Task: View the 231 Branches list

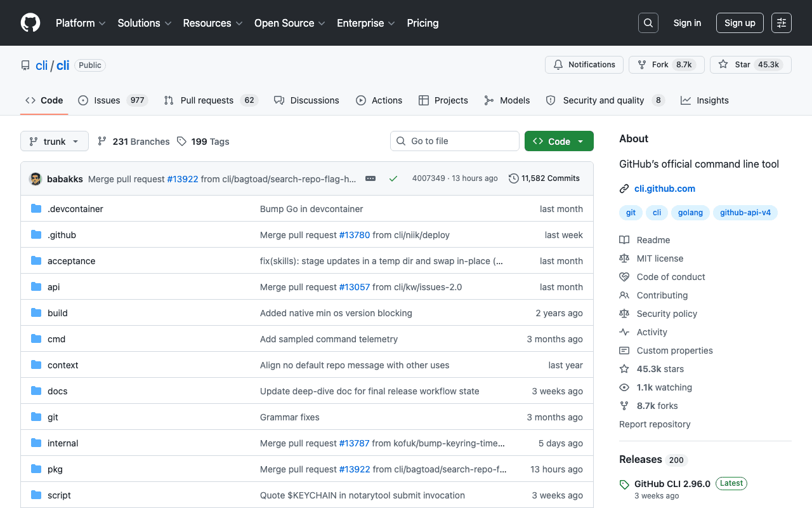Action: 133,142
